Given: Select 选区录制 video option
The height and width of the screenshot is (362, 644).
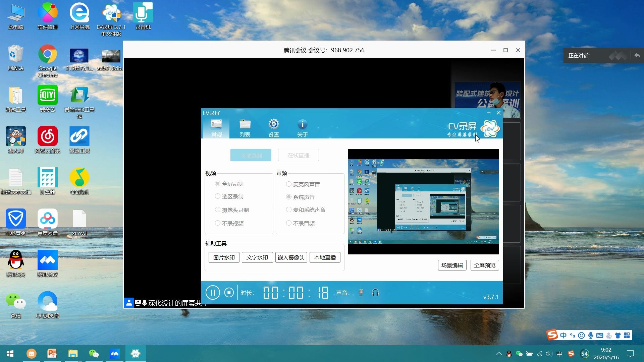Looking at the screenshot, I should pyautogui.click(x=229, y=196).
